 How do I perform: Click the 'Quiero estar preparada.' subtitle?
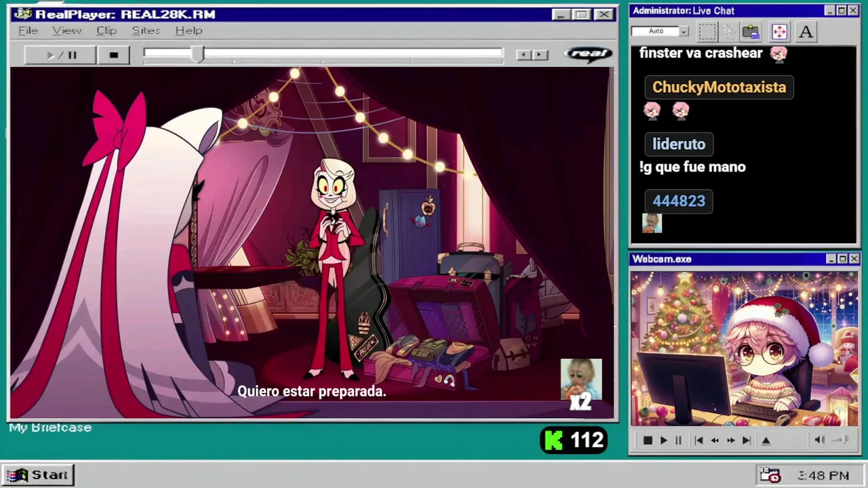(x=311, y=391)
